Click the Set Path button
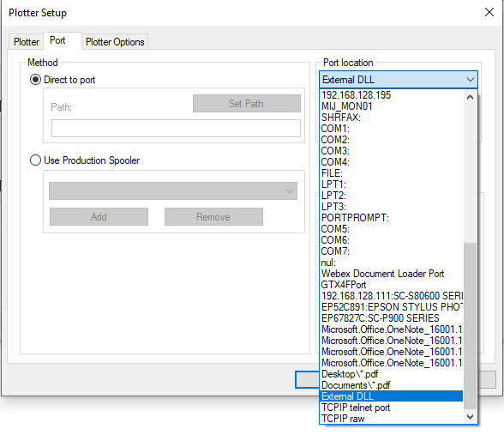This screenshot has width=504, height=435. pos(247,103)
